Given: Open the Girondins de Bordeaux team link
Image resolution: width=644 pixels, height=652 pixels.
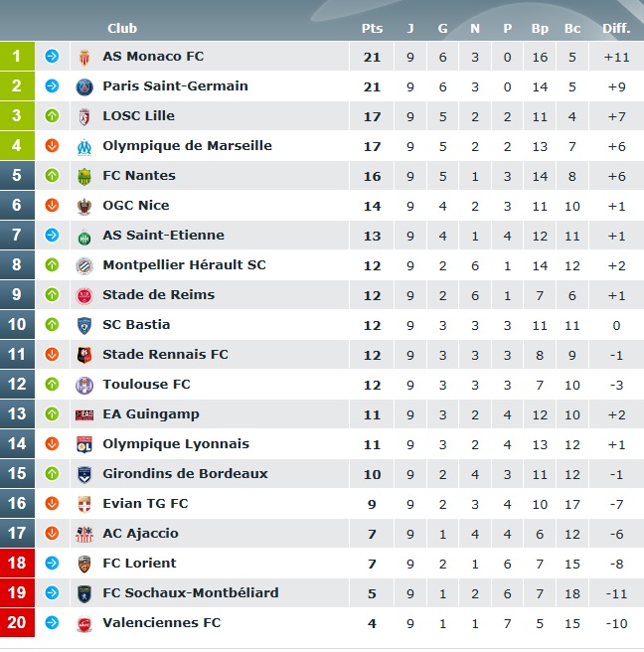Looking at the screenshot, I should pyautogui.click(x=185, y=474).
